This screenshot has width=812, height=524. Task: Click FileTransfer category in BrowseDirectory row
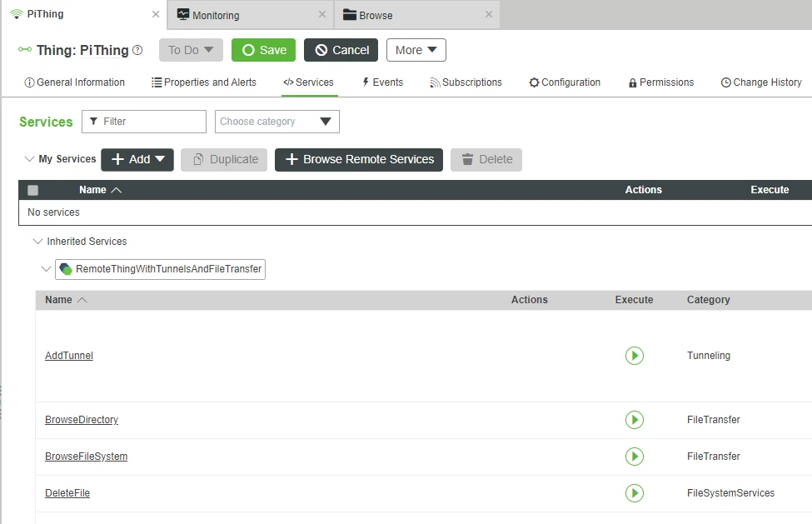714,419
